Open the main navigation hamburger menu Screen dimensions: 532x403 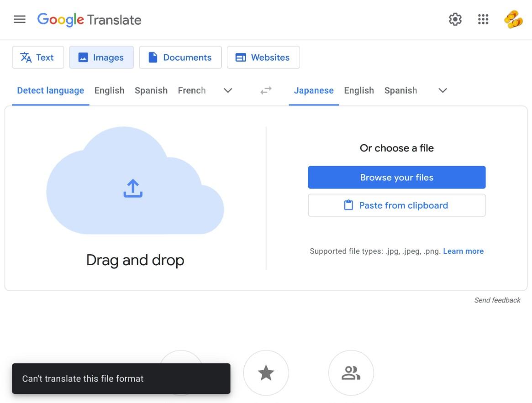tap(19, 19)
